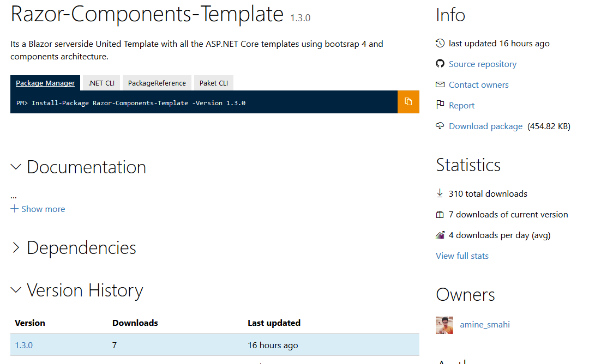Click the total downloads arrow icon

point(440,193)
